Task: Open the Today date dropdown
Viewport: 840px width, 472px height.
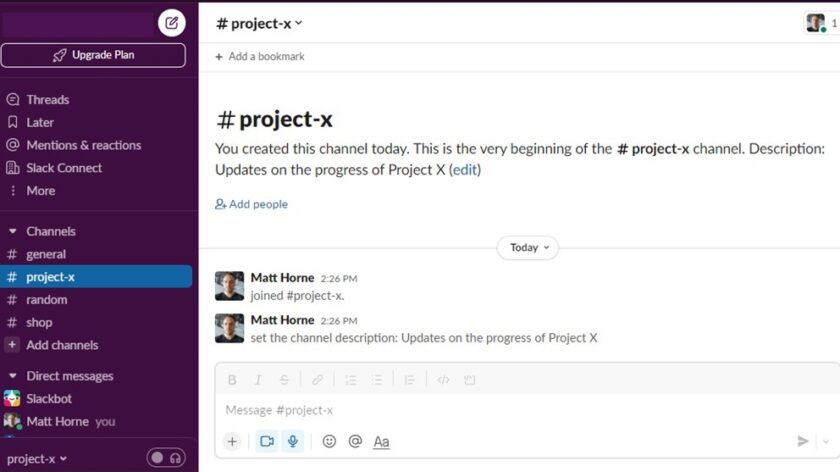Action: 528,247
